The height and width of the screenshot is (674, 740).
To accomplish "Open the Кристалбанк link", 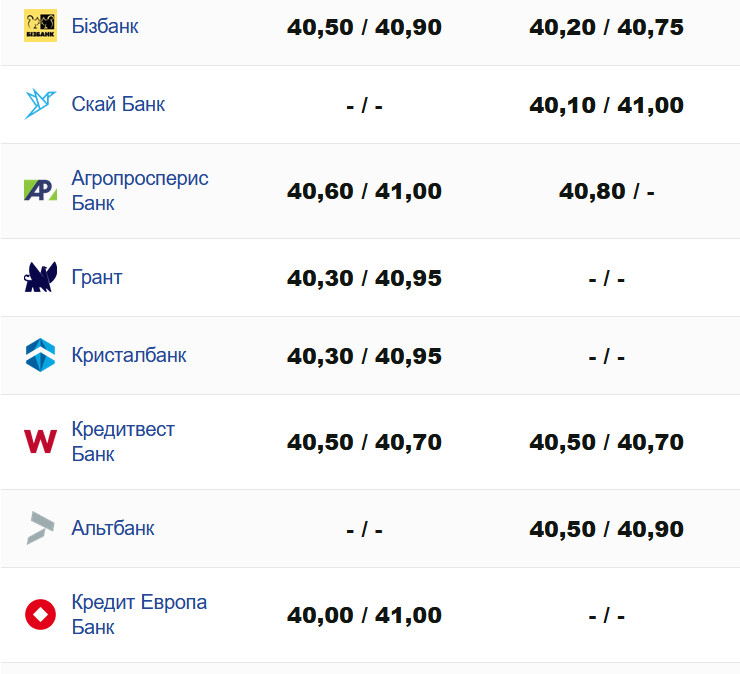I will [129, 355].
